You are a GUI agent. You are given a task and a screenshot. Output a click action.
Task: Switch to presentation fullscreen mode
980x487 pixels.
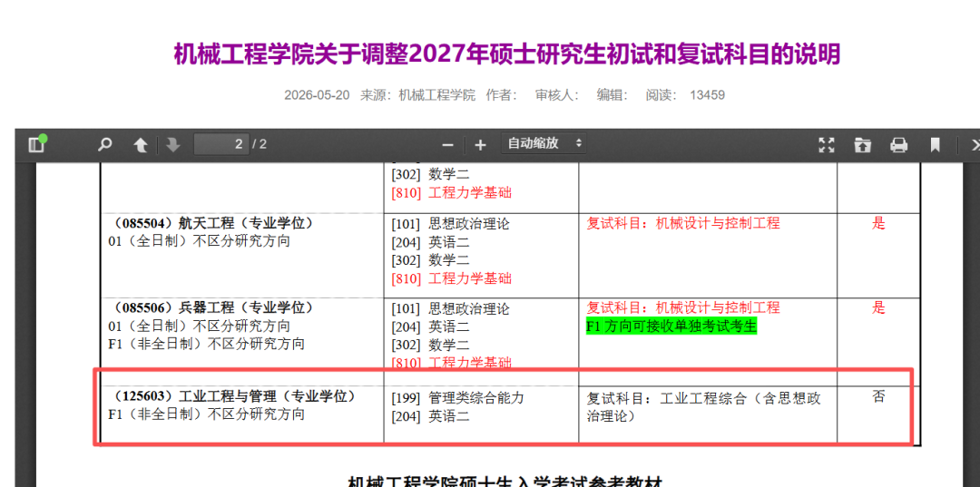coord(827,145)
